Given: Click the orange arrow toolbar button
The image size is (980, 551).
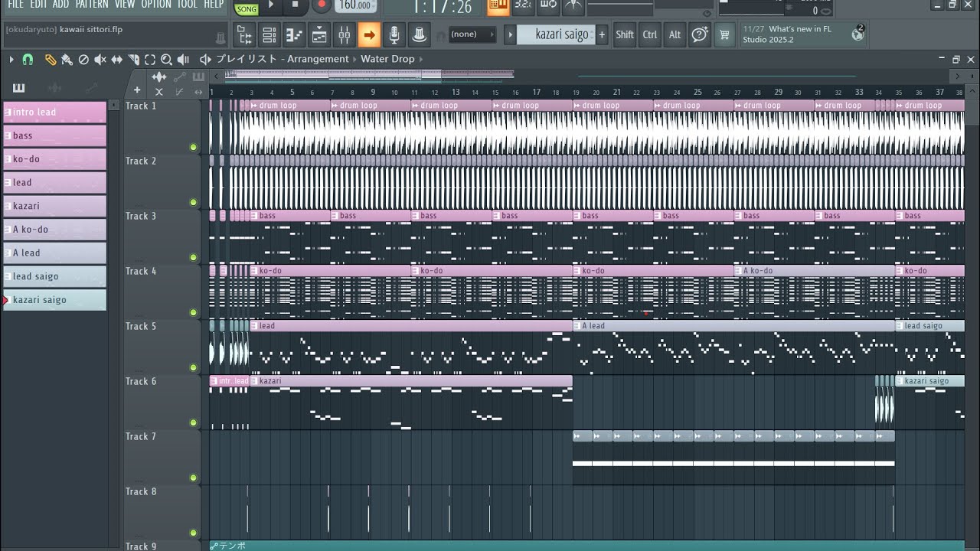Looking at the screenshot, I should [x=369, y=34].
